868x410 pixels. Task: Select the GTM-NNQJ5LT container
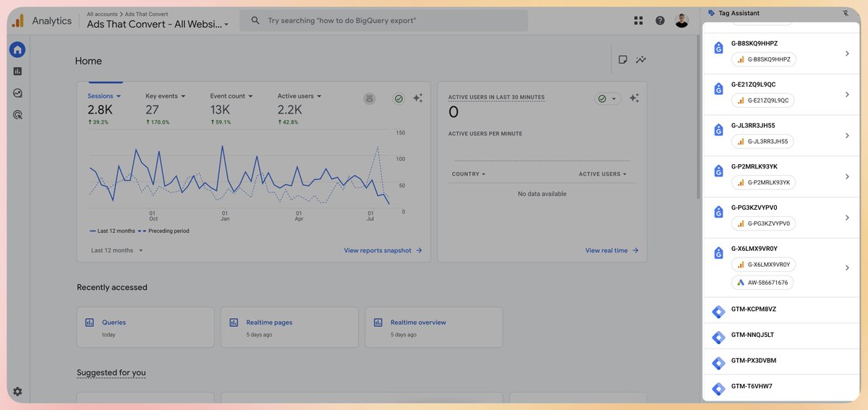[781, 336]
